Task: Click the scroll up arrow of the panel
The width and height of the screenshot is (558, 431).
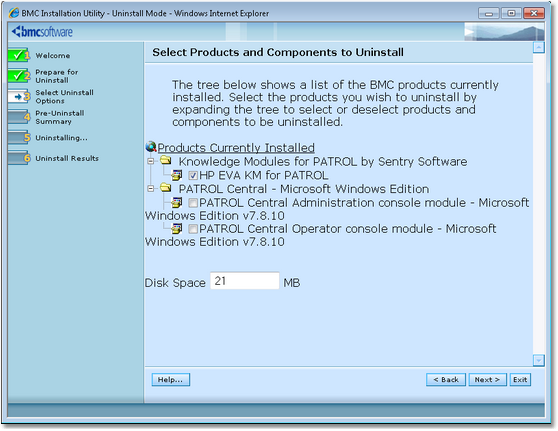Action: point(538,47)
